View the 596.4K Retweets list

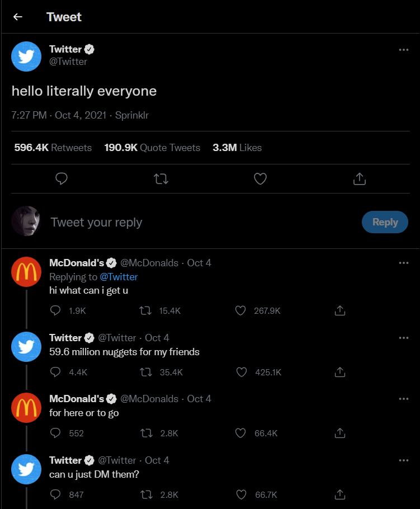pyautogui.click(x=53, y=148)
